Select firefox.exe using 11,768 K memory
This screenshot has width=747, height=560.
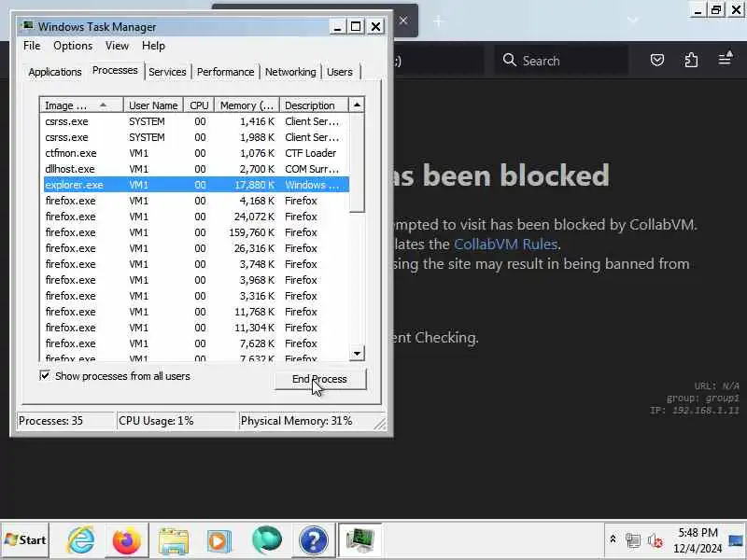[x=196, y=312]
